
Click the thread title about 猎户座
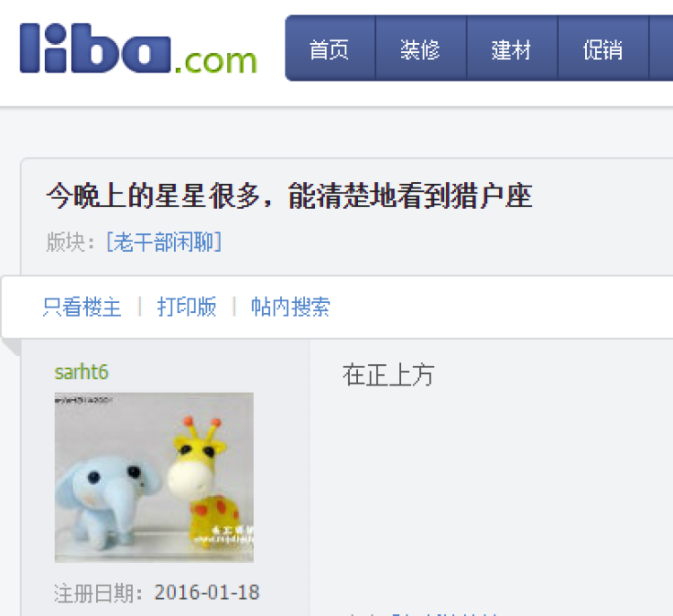pyautogui.click(x=290, y=195)
